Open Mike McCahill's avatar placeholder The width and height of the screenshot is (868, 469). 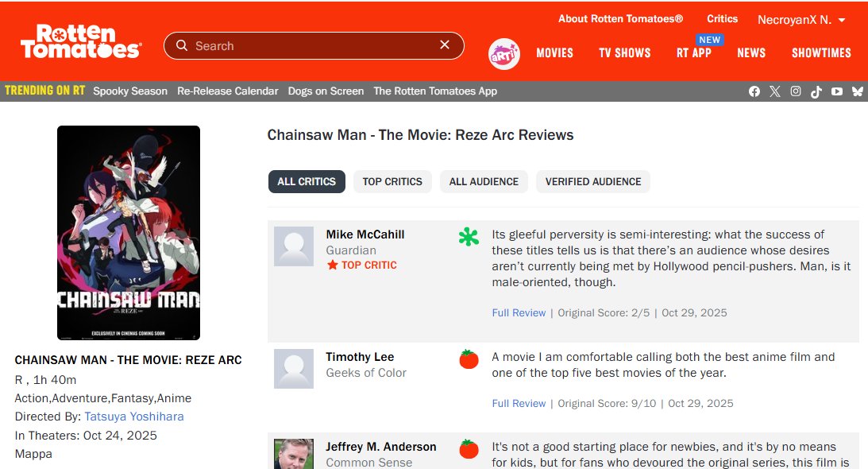tap(294, 246)
